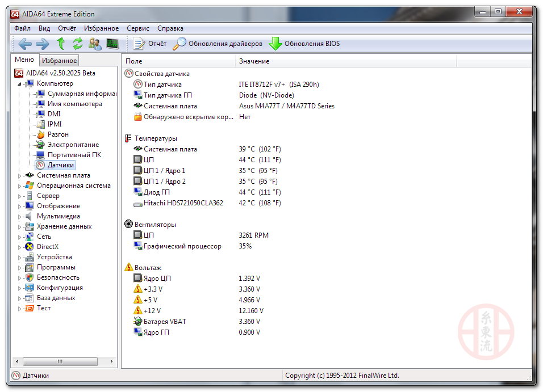
Task: Select the Диод ГП temperature row
Action: [x=207, y=192]
